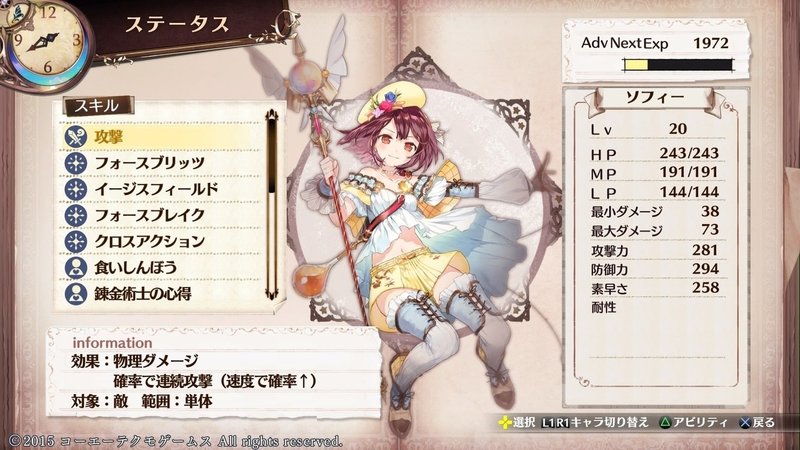Click the passive icon beside 食いしんぼう
This screenshot has width=800, height=450.
click(x=76, y=267)
